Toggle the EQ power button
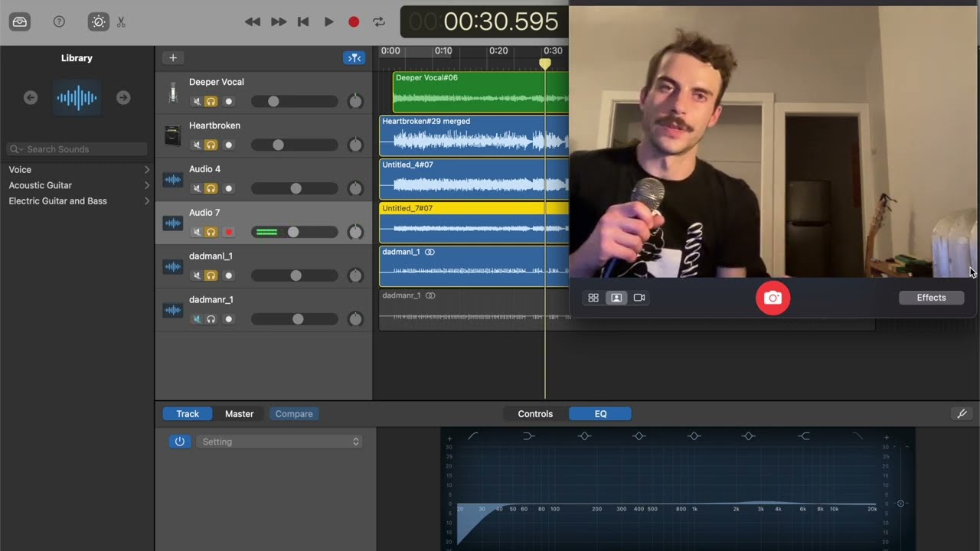The image size is (980, 551). (180, 442)
